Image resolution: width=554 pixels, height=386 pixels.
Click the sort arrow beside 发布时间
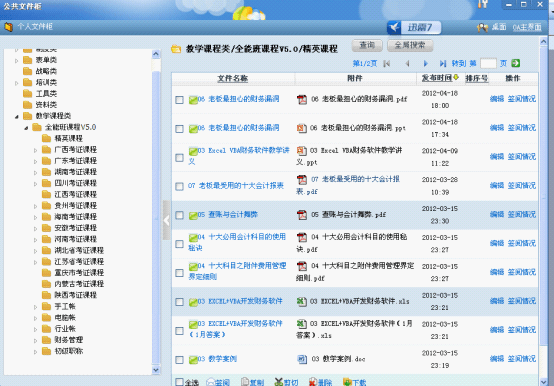[456, 77]
